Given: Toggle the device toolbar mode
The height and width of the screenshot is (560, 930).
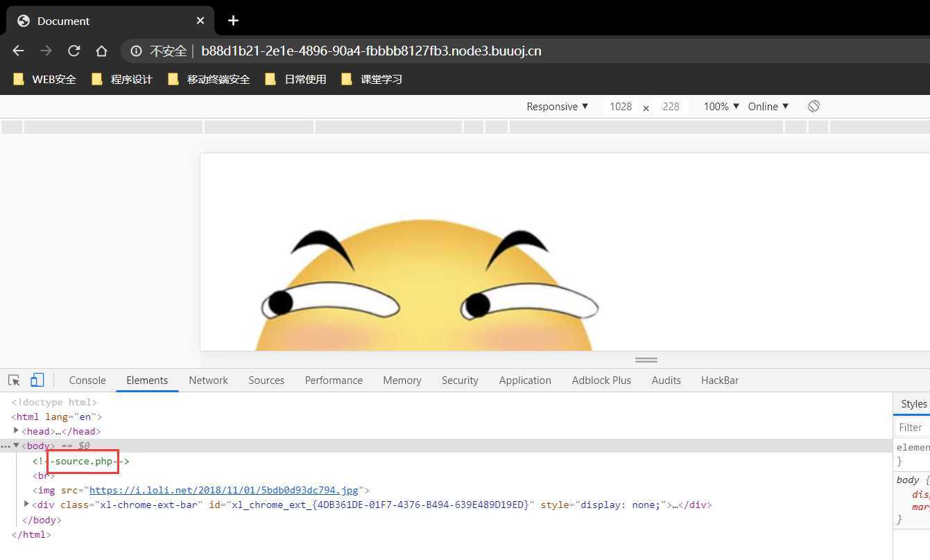Looking at the screenshot, I should 37,380.
